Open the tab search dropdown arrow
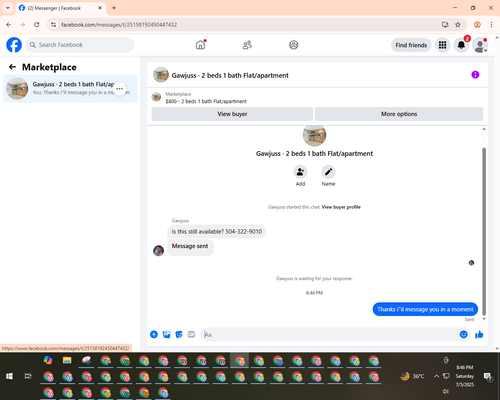This screenshot has width=500, height=400. (8, 8)
